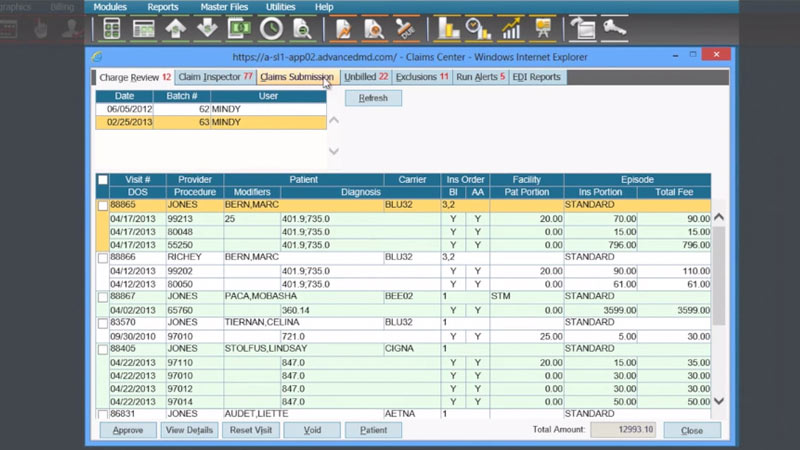Click the orange document search icon
Image resolution: width=800 pixels, height=450 pixels.
(374, 29)
